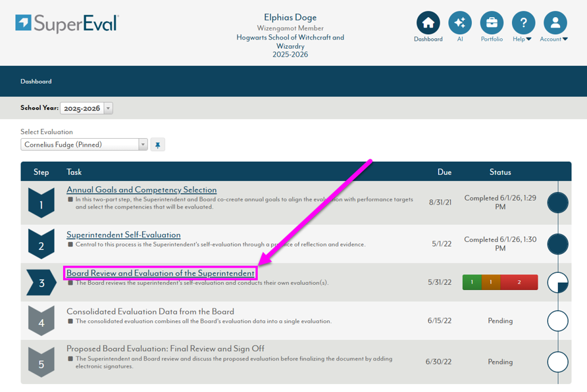Screen dimensions: 587x392
Task: Click the 6/15/22 due date
Action: 440,321
